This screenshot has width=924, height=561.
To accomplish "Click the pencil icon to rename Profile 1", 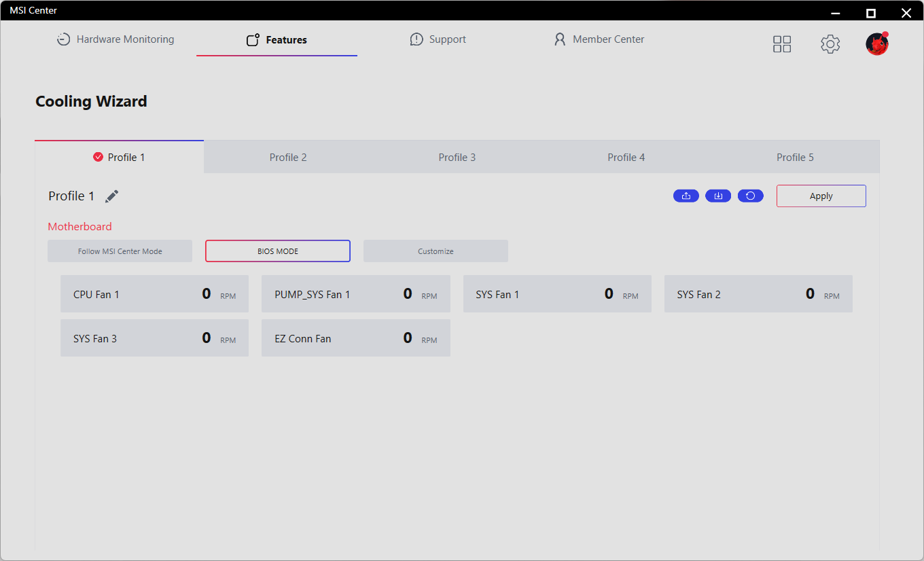I will click(112, 196).
